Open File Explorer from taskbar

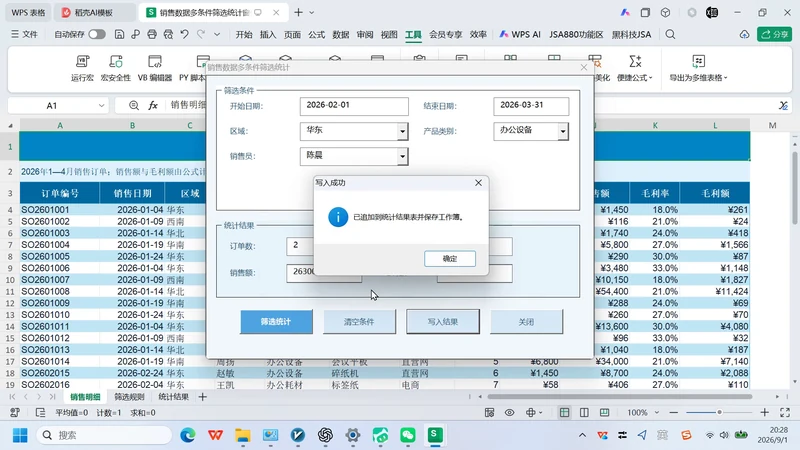point(243,435)
